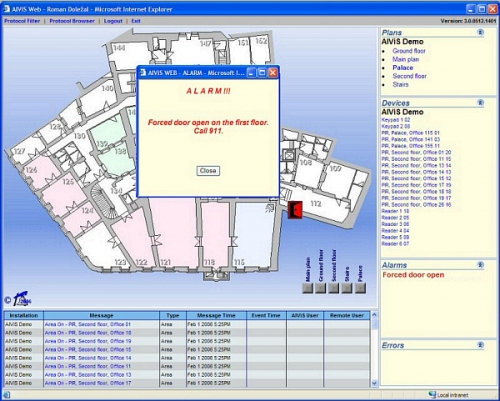Image resolution: width=500 pixels, height=401 pixels.
Task: Minimize the ALARM popup window
Action: point(252,72)
